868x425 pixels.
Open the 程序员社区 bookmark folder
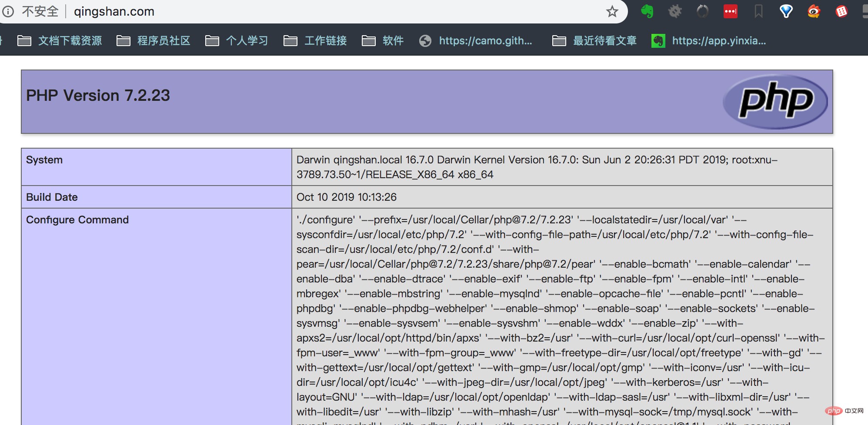click(x=154, y=41)
